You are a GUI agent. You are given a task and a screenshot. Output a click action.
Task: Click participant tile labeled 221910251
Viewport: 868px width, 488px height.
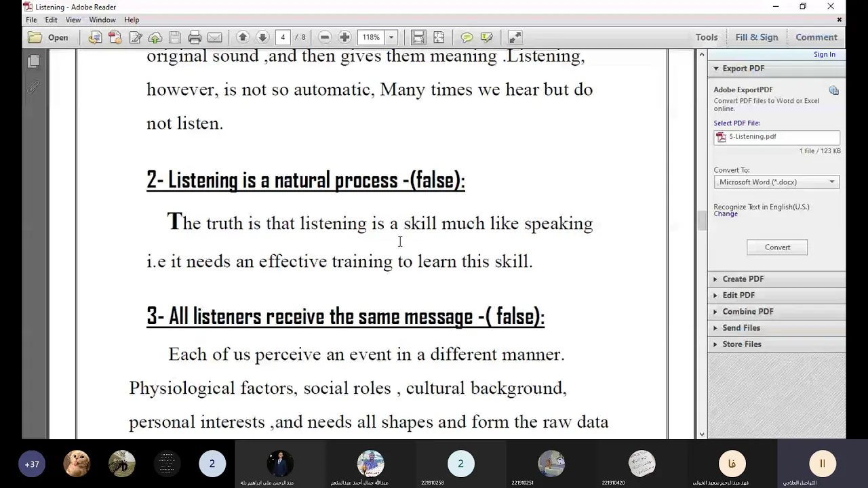[x=551, y=464]
